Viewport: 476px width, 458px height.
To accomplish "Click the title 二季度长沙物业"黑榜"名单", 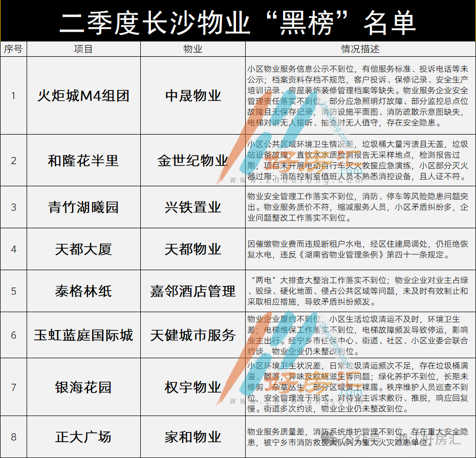I will [x=237, y=23].
